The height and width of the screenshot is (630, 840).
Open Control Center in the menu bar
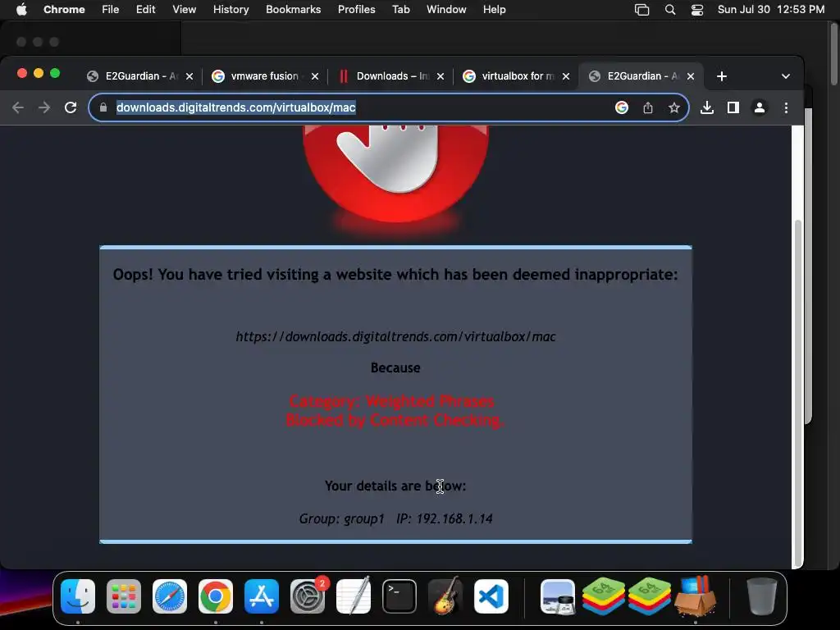pos(697,10)
